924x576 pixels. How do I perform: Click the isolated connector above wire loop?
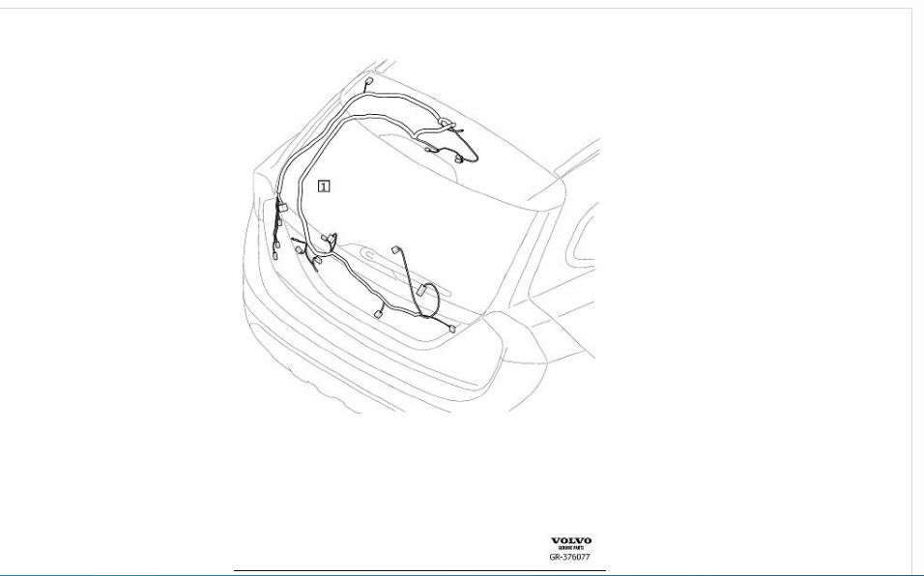397,251
